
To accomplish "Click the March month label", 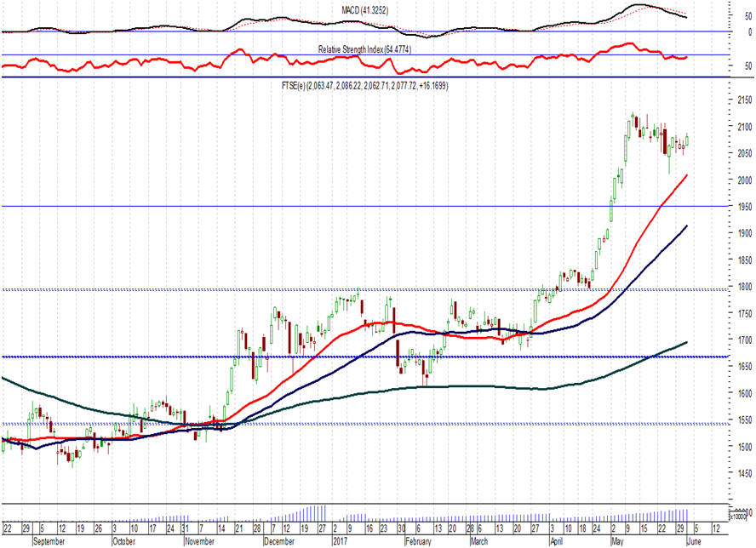I will 479,542.
